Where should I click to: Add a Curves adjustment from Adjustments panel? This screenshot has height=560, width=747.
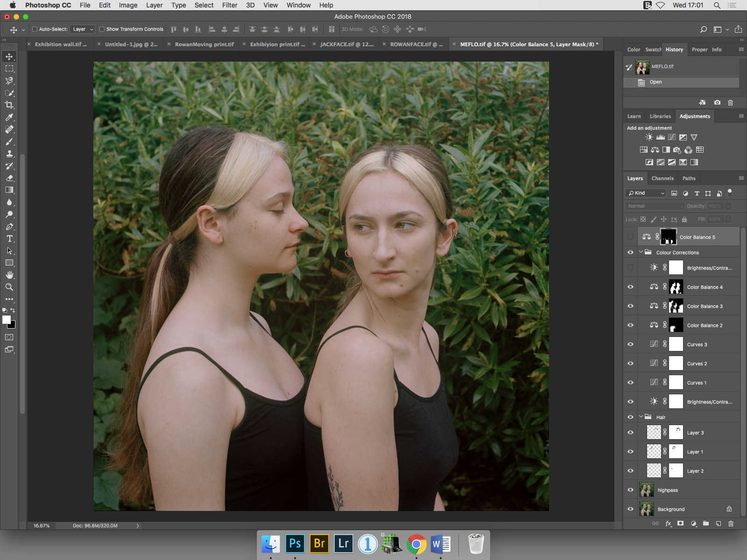pos(672,137)
